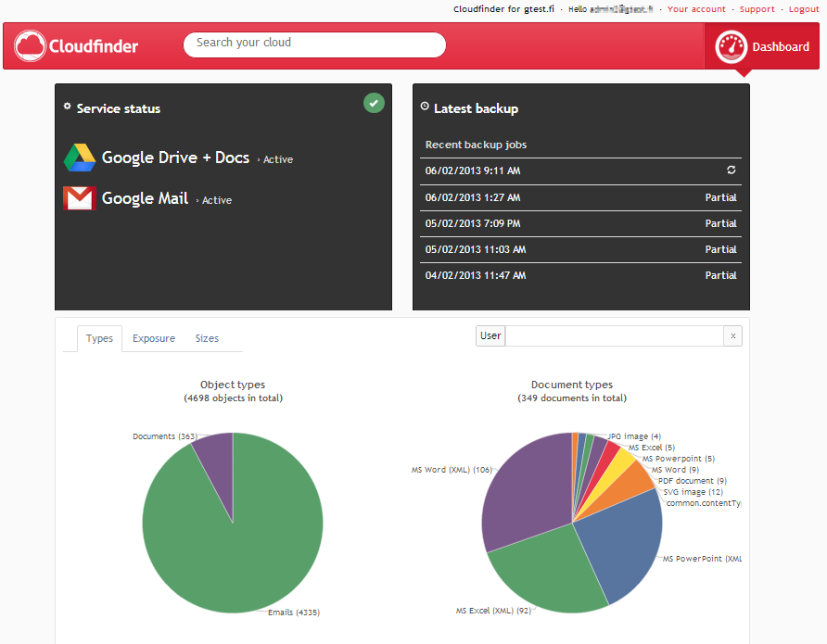
Task: Click the Service status gear icon
Action: (x=67, y=107)
